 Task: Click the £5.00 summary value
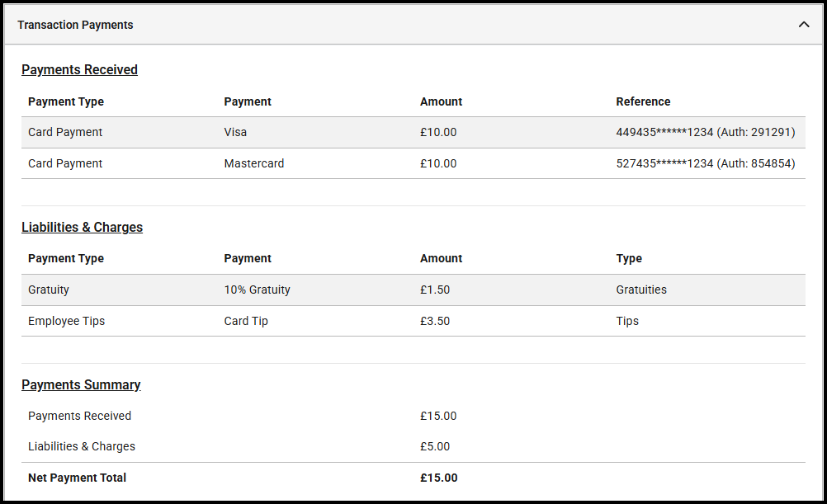click(x=435, y=446)
